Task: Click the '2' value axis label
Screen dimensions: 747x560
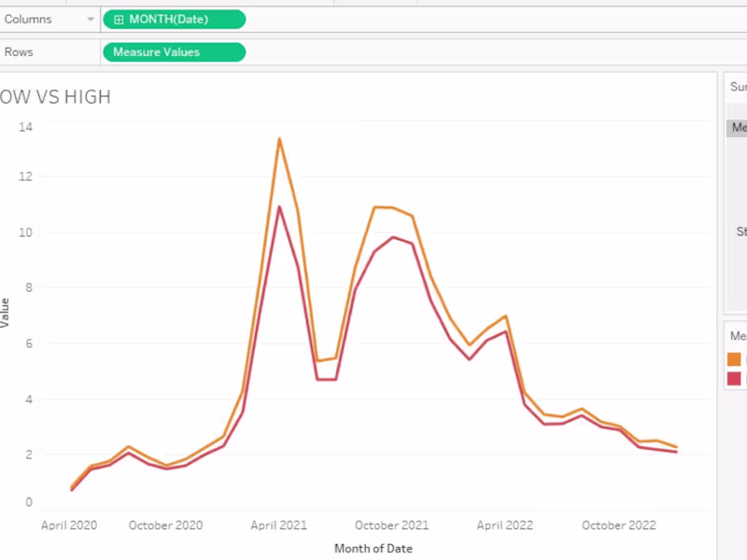Action: click(x=29, y=455)
